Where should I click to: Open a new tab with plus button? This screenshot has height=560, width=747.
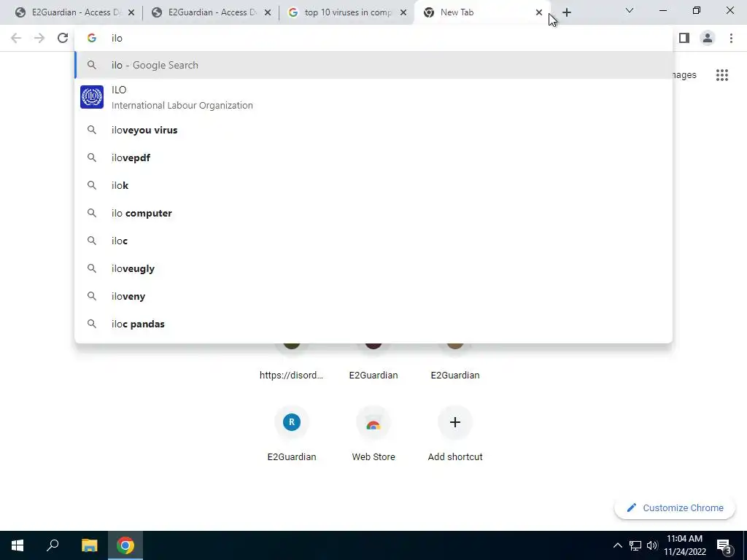click(566, 12)
